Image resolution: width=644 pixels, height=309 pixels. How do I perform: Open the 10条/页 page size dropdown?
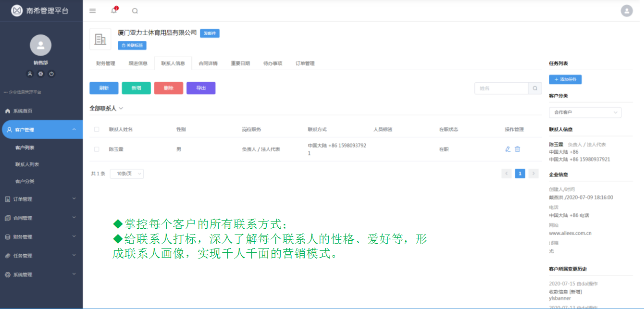click(126, 173)
